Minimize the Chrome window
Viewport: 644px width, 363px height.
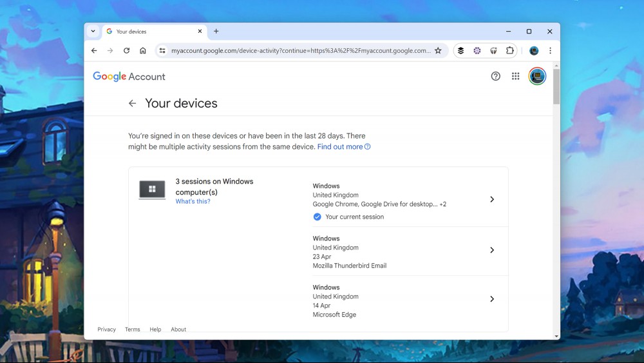[509, 31]
